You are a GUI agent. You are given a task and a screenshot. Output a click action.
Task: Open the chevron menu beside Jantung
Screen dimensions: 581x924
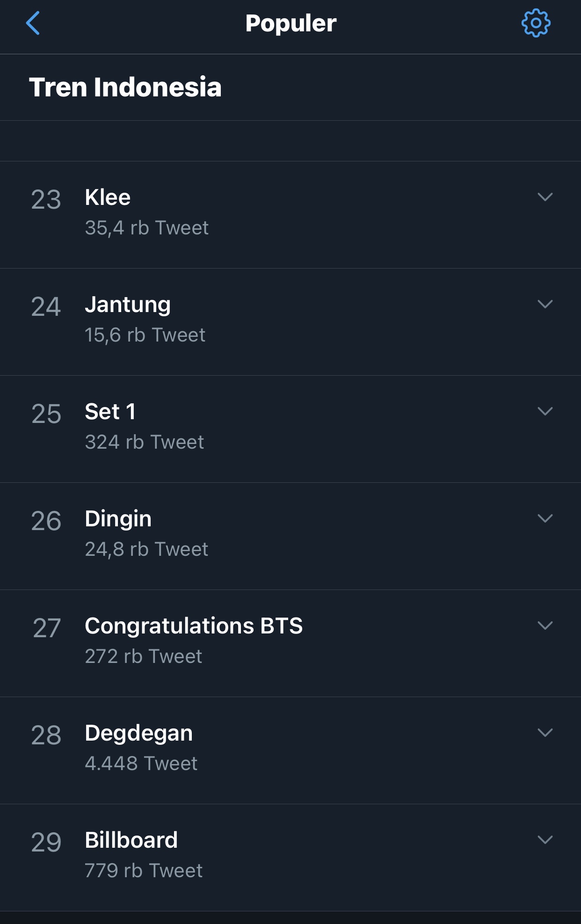[x=545, y=304]
